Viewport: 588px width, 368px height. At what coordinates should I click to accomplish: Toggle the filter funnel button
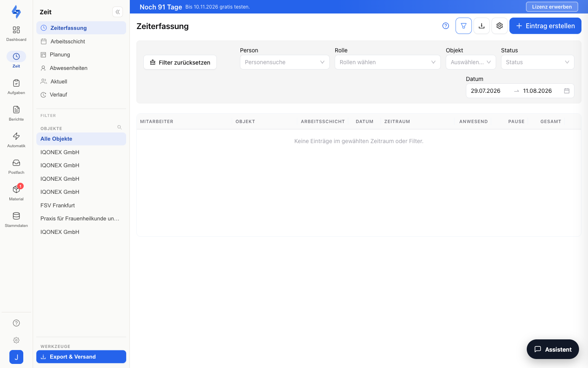click(x=464, y=26)
